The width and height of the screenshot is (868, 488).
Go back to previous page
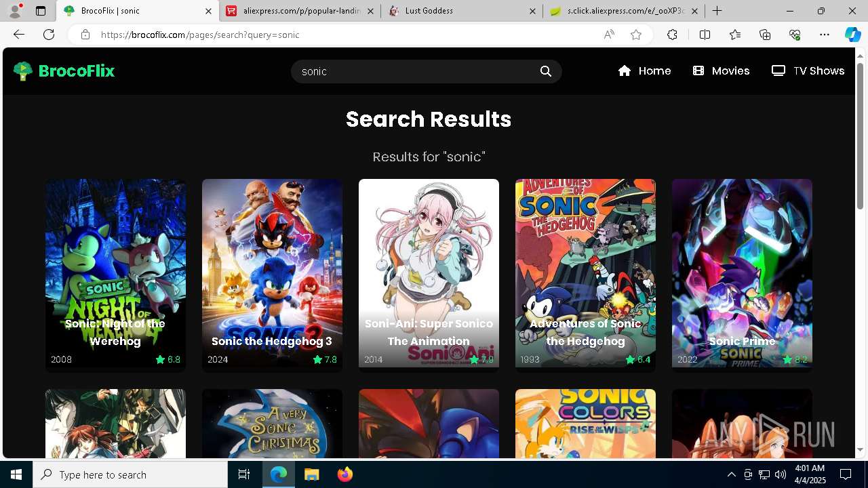pyautogui.click(x=19, y=35)
